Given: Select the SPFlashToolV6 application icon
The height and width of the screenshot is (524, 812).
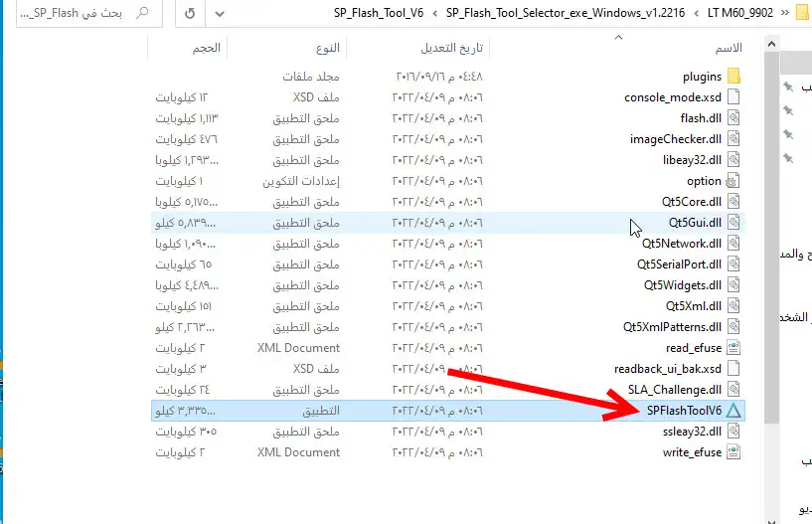Looking at the screenshot, I should pyautogui.click(x=733, y=411).
